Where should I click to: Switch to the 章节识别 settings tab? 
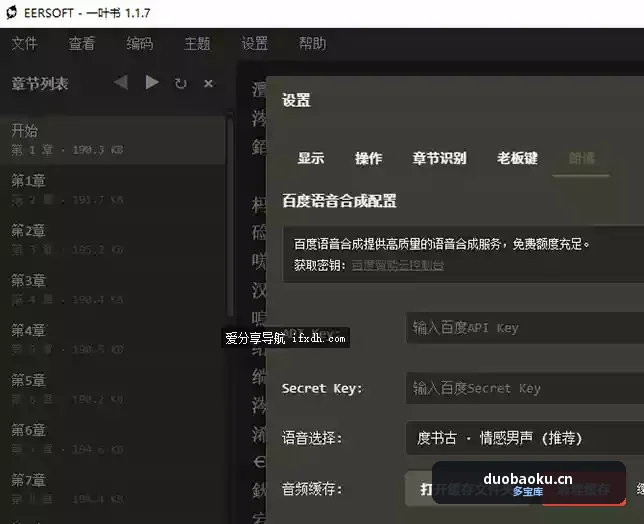pyautogui.click(x=439, y=158)
